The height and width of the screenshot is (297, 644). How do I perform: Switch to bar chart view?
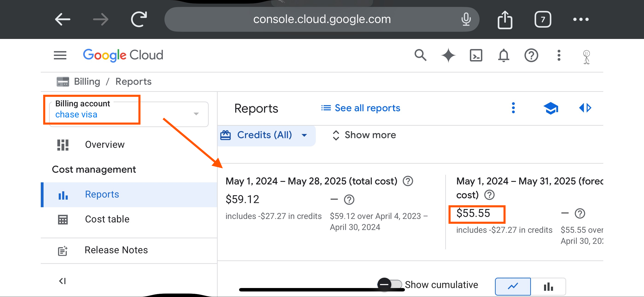point(548,286)
